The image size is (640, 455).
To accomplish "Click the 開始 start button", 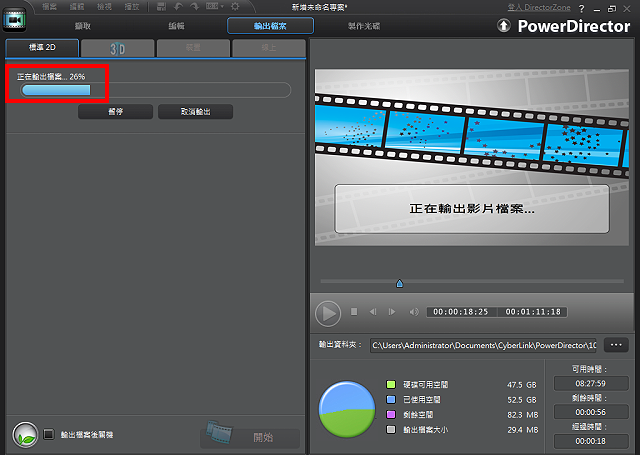I will 250,438.
